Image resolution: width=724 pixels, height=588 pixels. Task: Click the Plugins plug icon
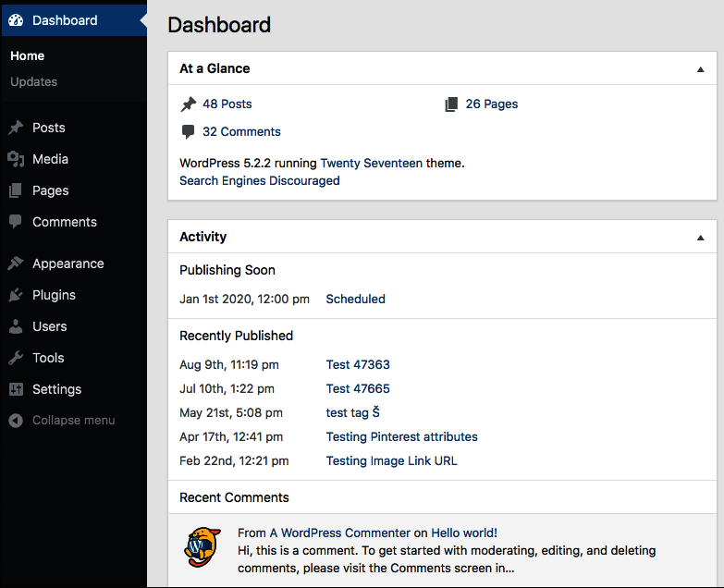point(16,295)
